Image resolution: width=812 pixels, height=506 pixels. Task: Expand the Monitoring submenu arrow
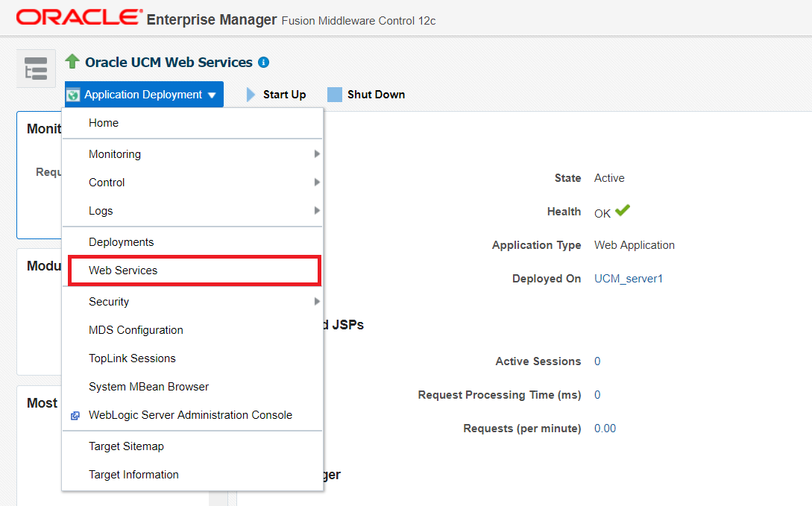coord(317,154)
